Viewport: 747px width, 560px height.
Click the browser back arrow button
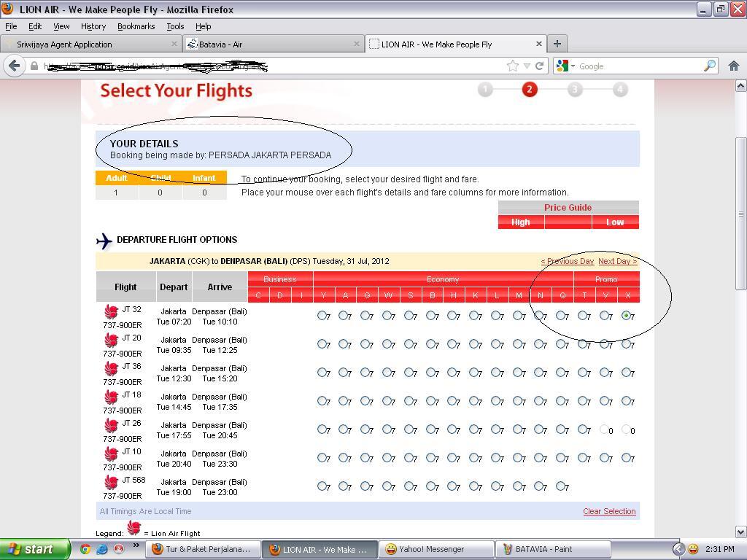pyautogui.click(x=15, y=66)
